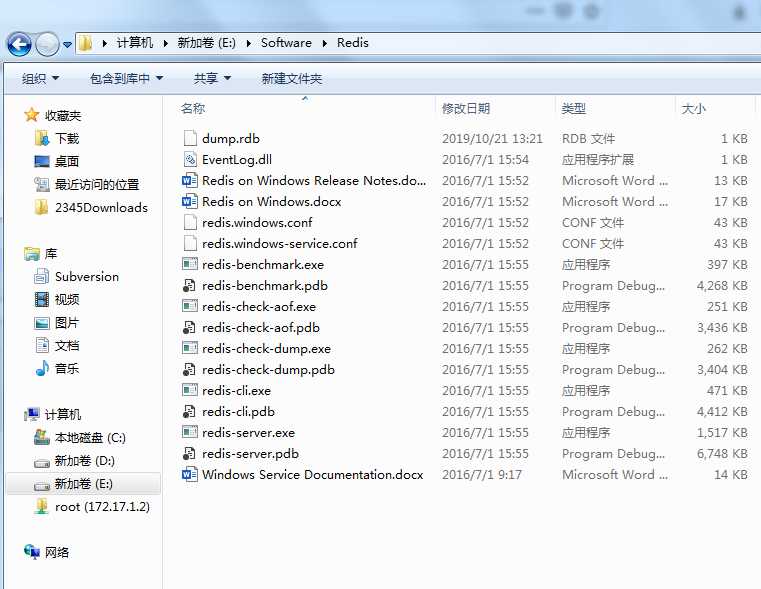Screen dimensions: 761x589
Task: Select redis-cli.pdb file name
Action: coord(238,411)
